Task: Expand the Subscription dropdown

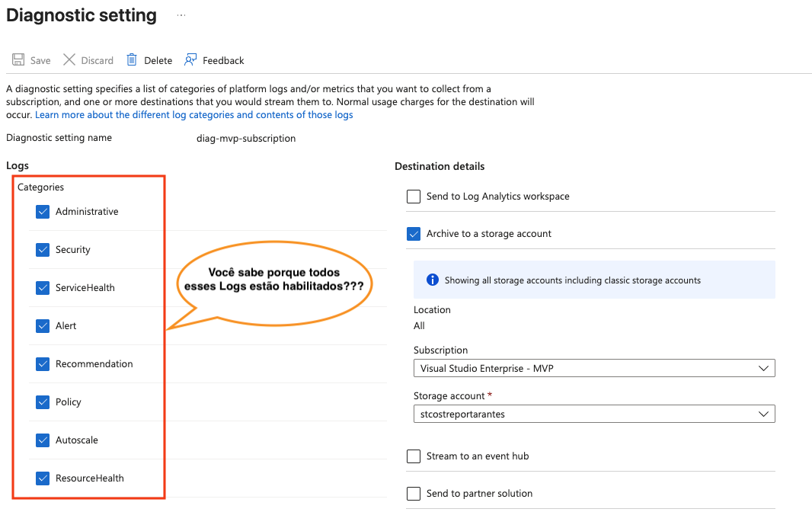Action: [594, 368]
